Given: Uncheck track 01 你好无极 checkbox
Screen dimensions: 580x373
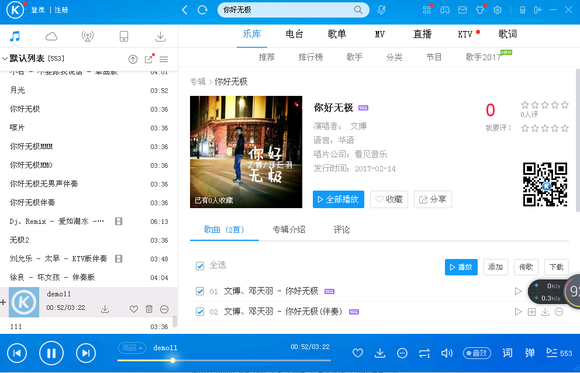Looking at the screenshot, I should pyautogui.click(x=200, y=292).
